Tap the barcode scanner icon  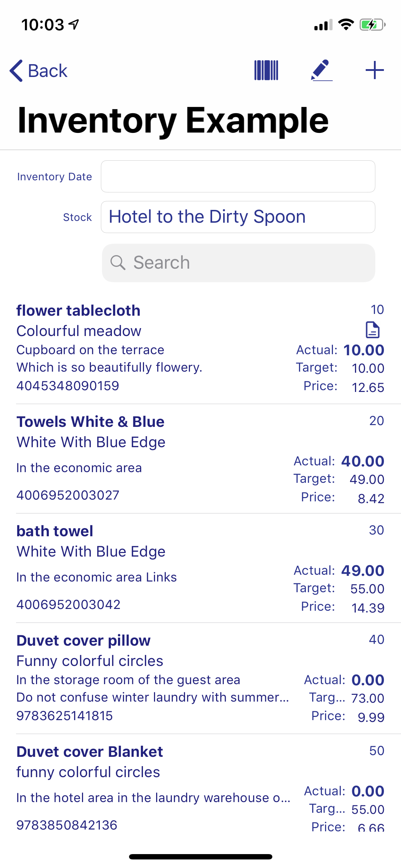(266, 70)
